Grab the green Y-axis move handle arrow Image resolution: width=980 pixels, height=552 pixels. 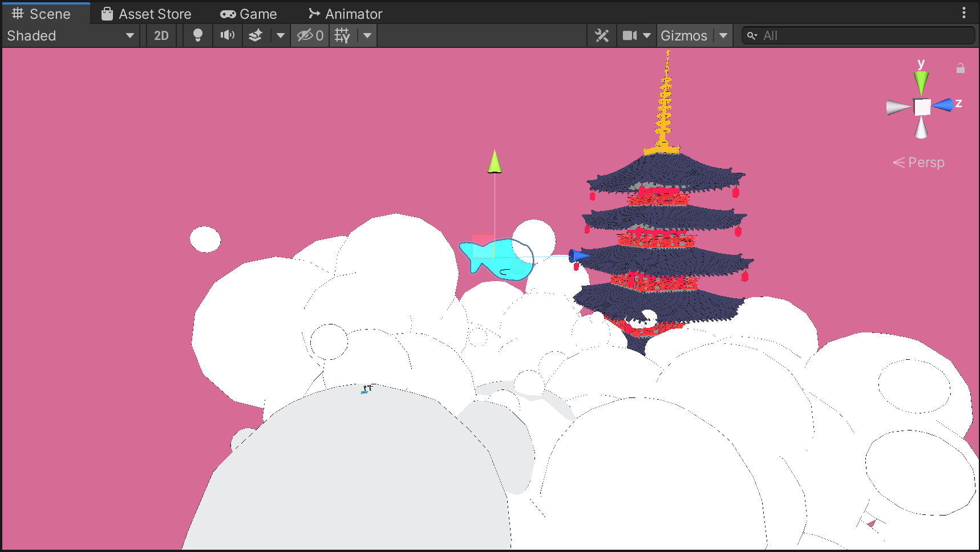coord(495,161)
